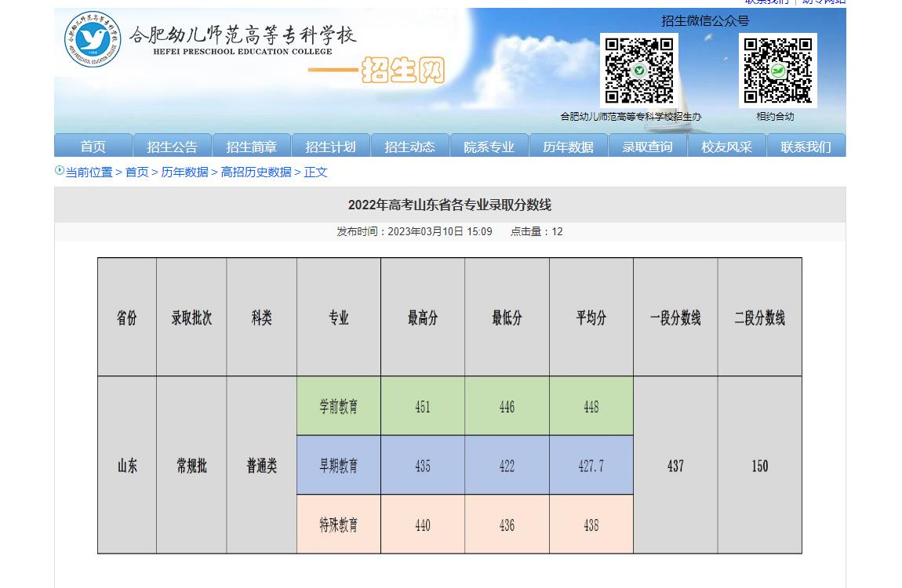
Task: Click the average score 448 cell
Action: pyautogui.click(x=591, y=406)
